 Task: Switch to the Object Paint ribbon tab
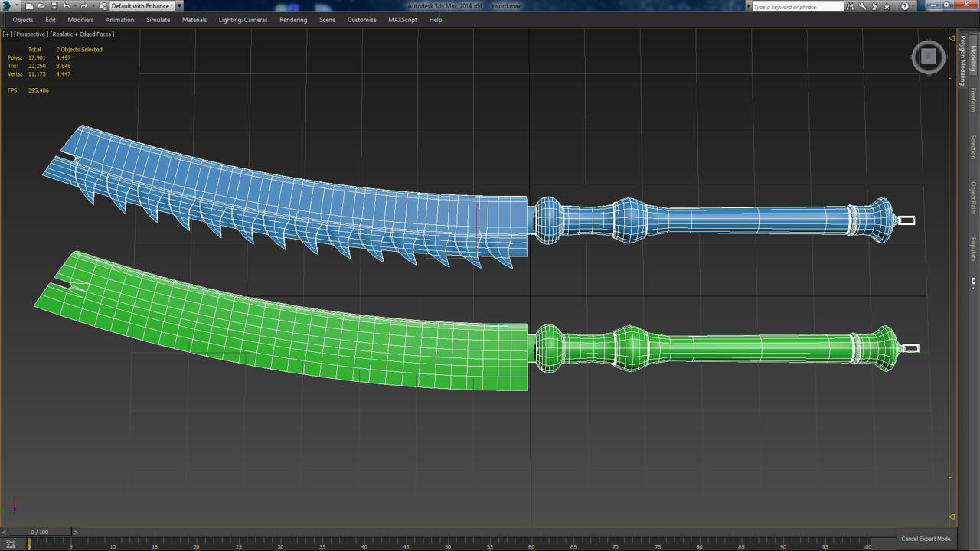974,197
